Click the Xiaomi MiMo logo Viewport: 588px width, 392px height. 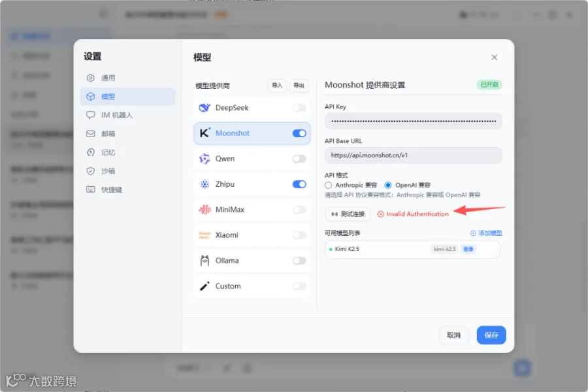point(204,235)
